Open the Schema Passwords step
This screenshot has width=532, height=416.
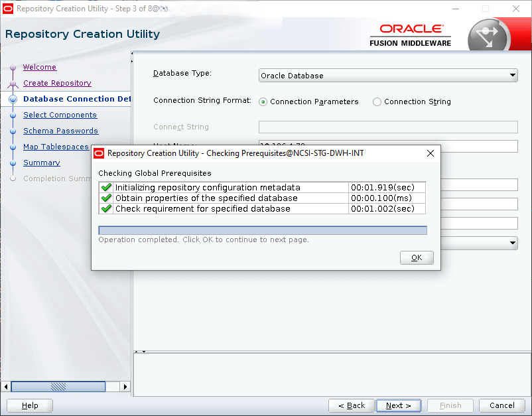click(60, 131)
